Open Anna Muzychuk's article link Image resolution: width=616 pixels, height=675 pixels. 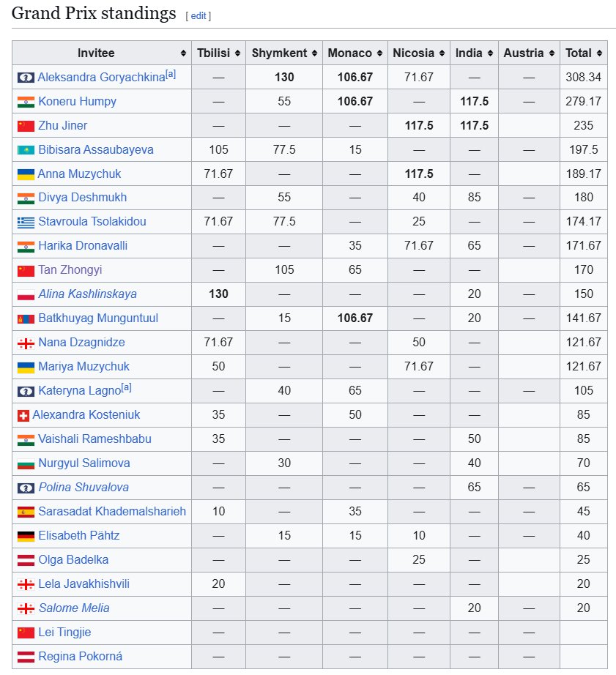coord(79,174)
